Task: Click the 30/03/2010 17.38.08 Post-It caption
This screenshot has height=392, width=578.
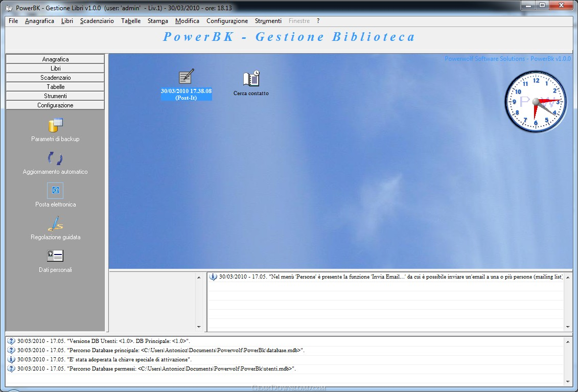Action: pyautogui.click(x=186, y=94)
